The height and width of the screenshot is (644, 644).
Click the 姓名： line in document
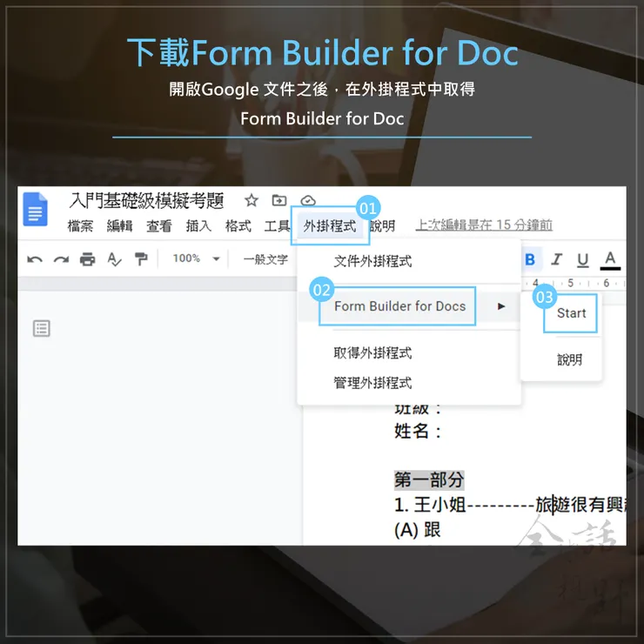point(418,432)
